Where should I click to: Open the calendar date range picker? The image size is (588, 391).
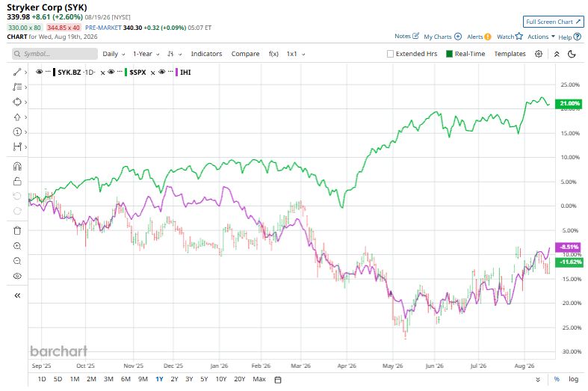(x=278, y=380)
